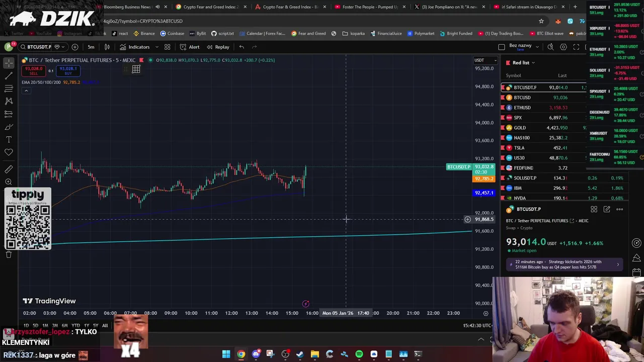
Task: Select the ruler measure tool
Action: pyautogui.click(x=9, y=169)
